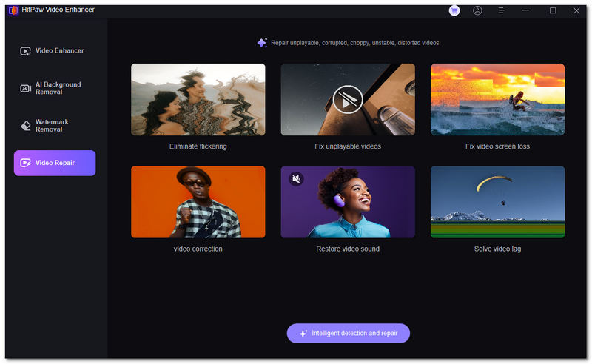Image resolution: width=592 pixels, height=364 pixels.
Task: Choose the Fix video screen loss thumbnail
Action: point(497,99)
